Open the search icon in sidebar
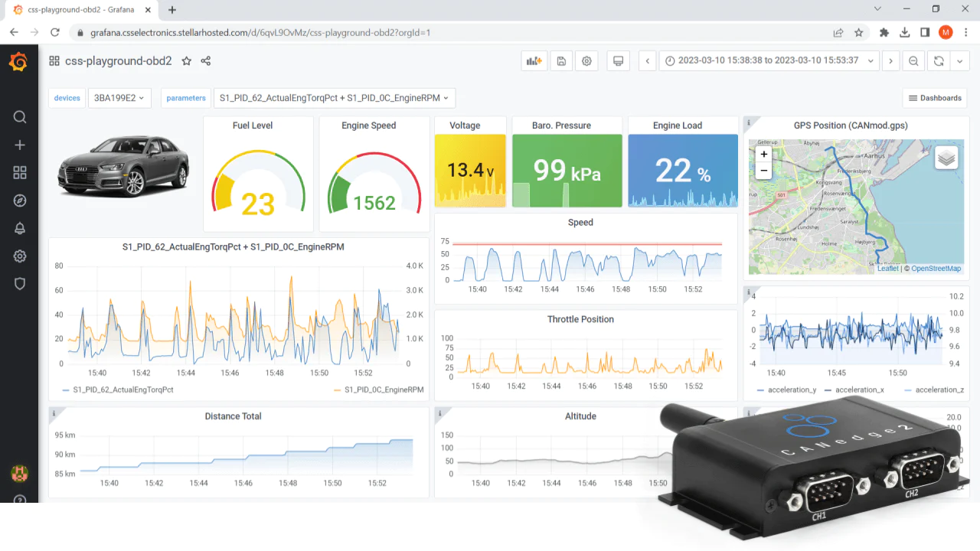Screen dimensions: 980x551 click(x=20, y=117)
